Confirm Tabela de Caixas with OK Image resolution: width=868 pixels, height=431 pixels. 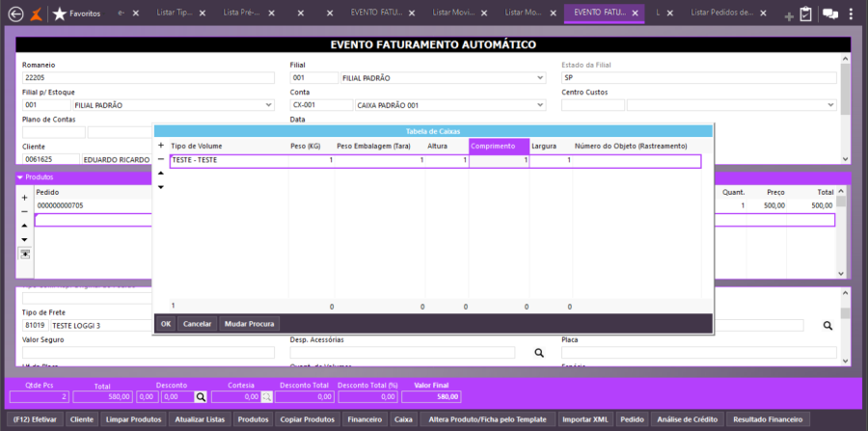tap(166, 324)
